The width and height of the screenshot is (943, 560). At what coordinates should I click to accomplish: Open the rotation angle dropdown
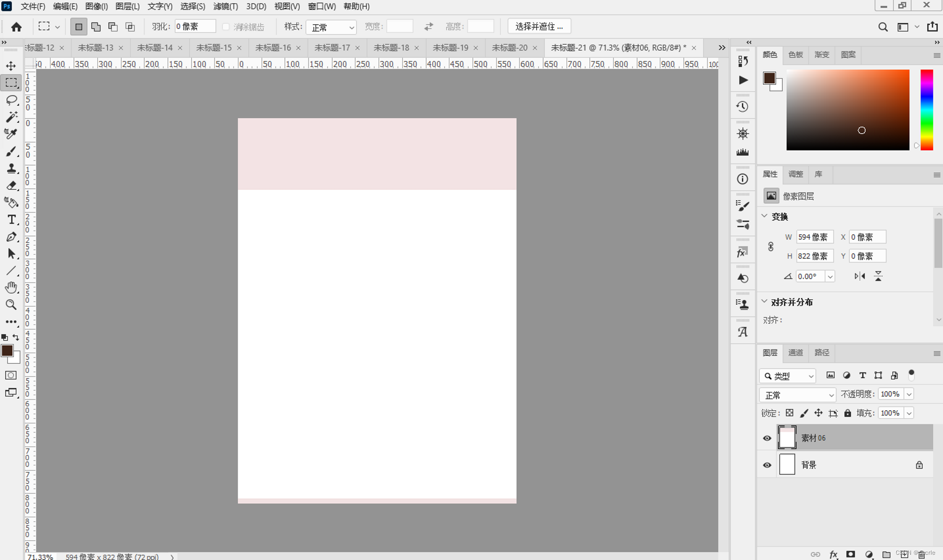830,276
